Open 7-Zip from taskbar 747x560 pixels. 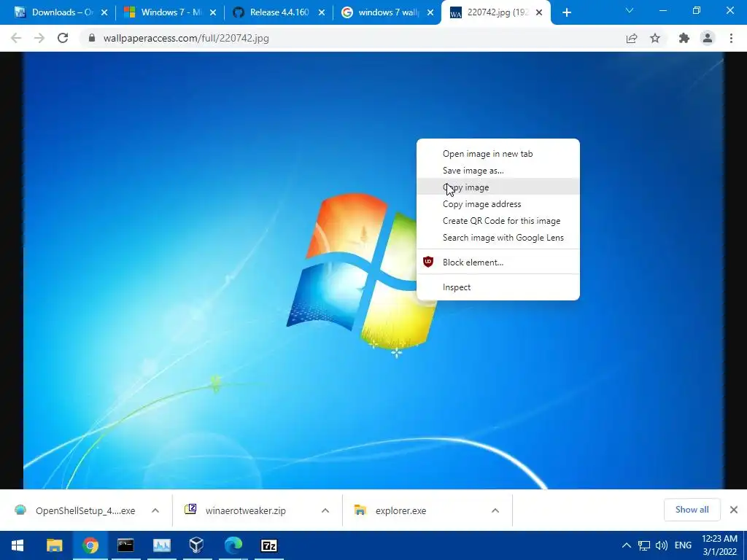tap(269, 545)
